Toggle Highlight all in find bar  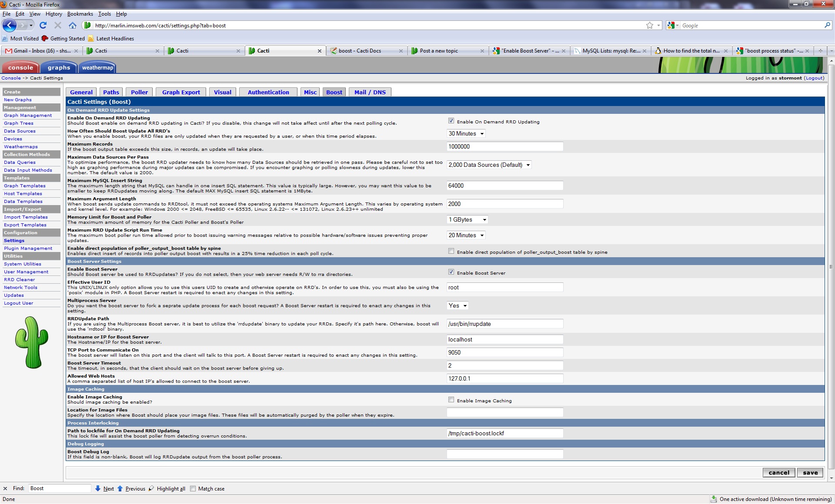tap(167, 488)
